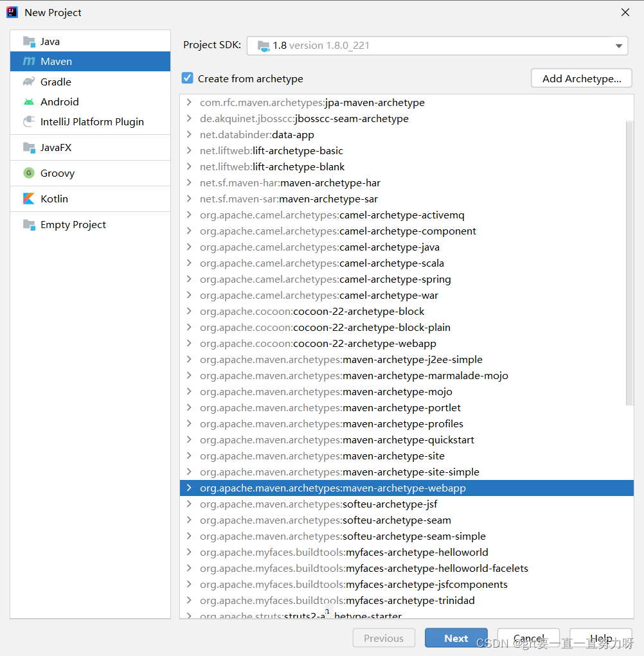The width and height of the screenshot is (644, 656).
Task: Click the archetype list vertical scrollbar
Action: pyautogui.click(x=629, y=263)
